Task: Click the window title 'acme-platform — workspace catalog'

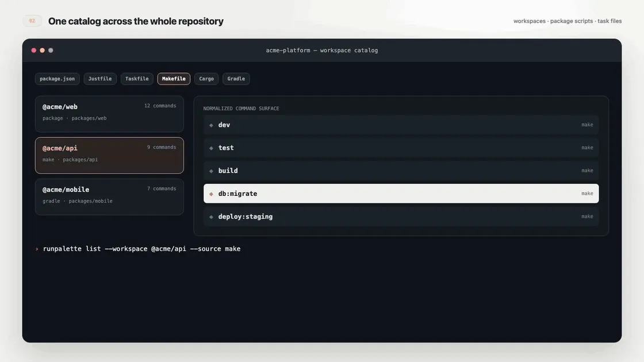Action: point(322,51)
